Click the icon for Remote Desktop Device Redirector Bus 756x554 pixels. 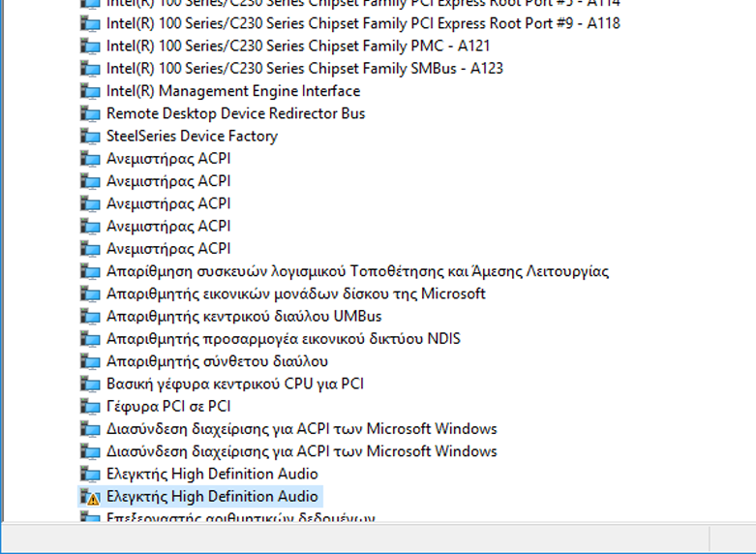(90, 113)
